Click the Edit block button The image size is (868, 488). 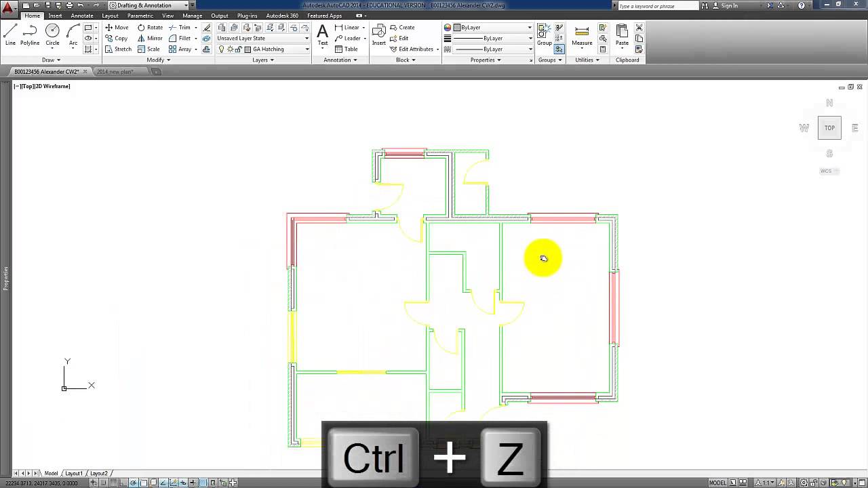pyautogui.click(x=399, y=39)
